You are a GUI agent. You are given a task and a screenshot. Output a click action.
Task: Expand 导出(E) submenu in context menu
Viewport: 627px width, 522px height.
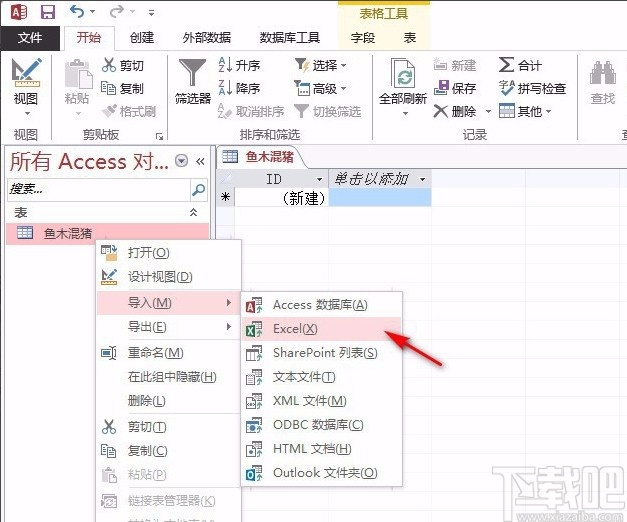coord(169,327)
